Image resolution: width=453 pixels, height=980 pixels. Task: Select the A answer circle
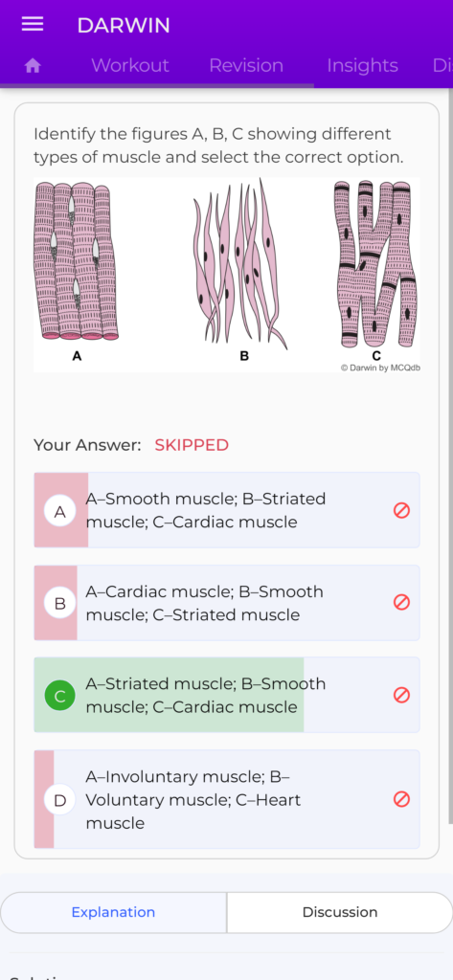pyautogui.click(x=60, y=511)
